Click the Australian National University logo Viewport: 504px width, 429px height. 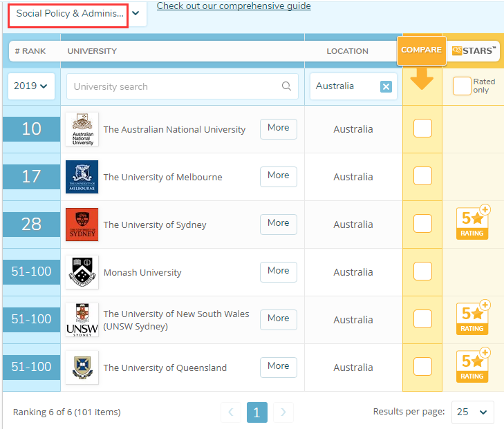pyautogui.click(x=82, y=129)
